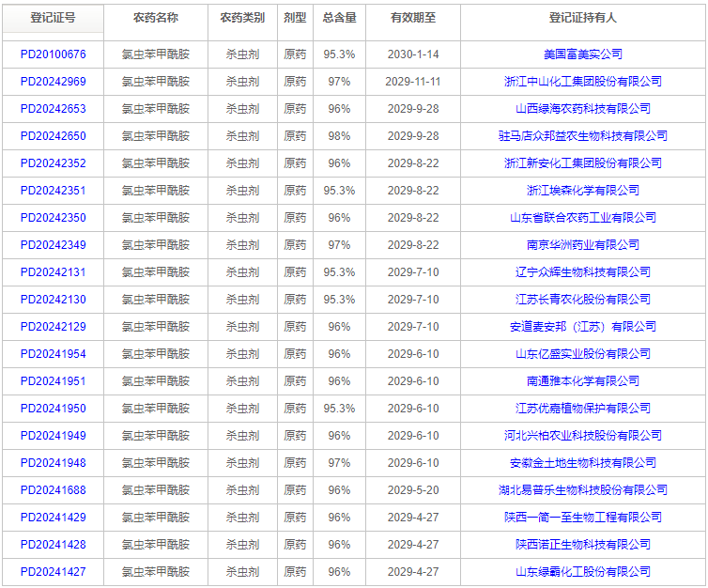Open registration PD20241949 link
Screen dimensions: 708x588
tap(54, 436)
